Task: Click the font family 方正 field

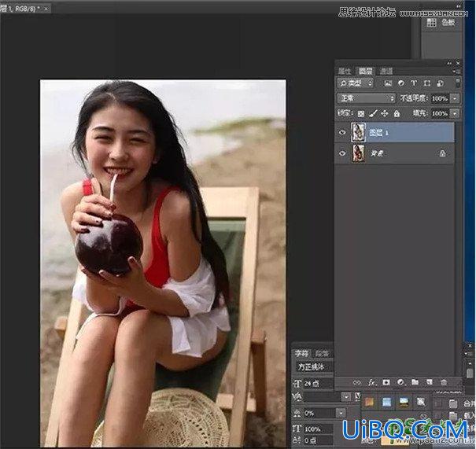Action: pos(314,366)
